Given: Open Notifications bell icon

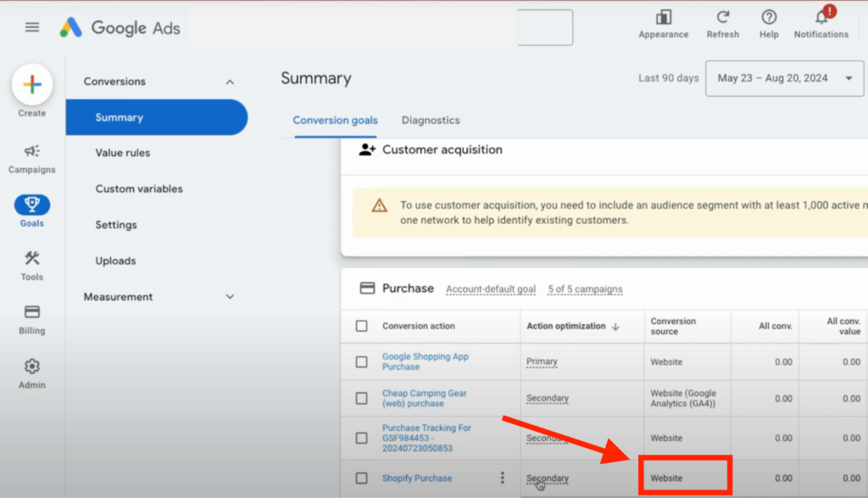Looking at the screenshot, I should coord(821,18).
